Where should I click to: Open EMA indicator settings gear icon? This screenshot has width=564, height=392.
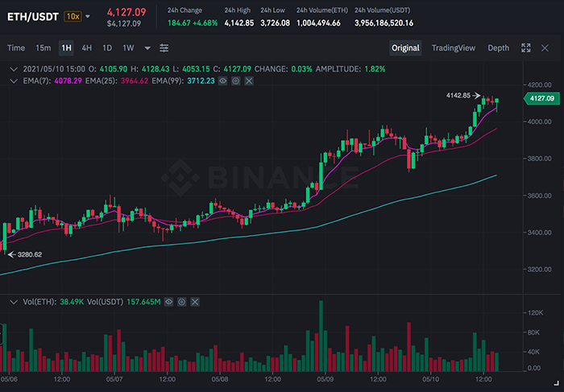tap(234, 81)
